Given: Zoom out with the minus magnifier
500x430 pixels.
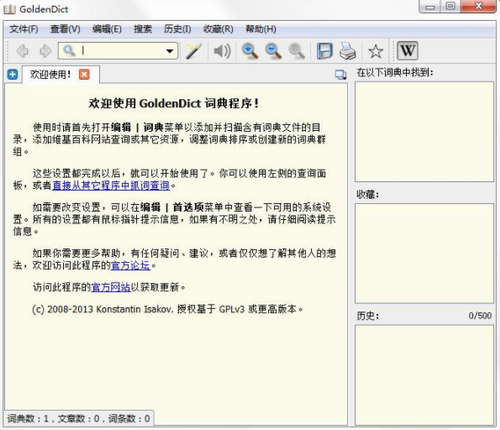Looking at the screenshot, I should [273, 51].
